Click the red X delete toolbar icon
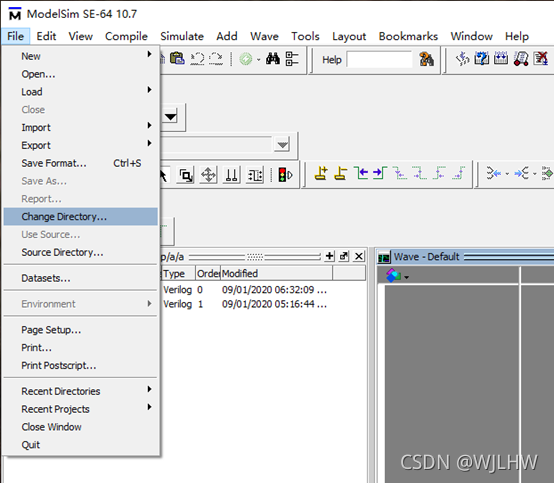 pos(541,59)
